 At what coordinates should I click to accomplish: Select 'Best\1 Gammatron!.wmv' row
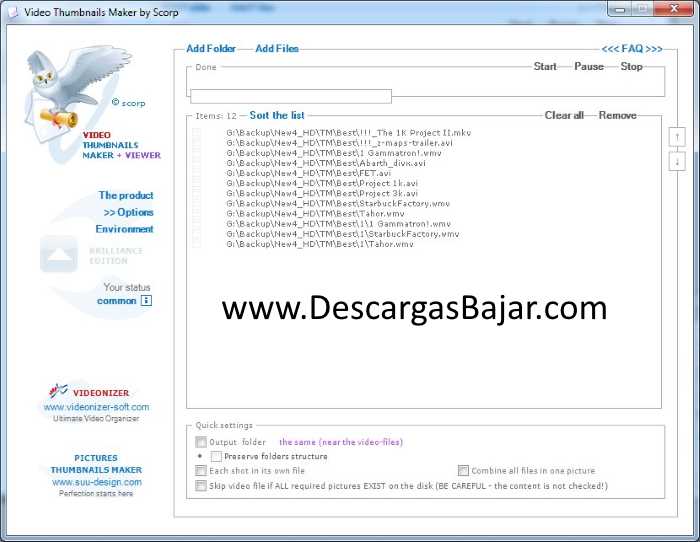333,153
